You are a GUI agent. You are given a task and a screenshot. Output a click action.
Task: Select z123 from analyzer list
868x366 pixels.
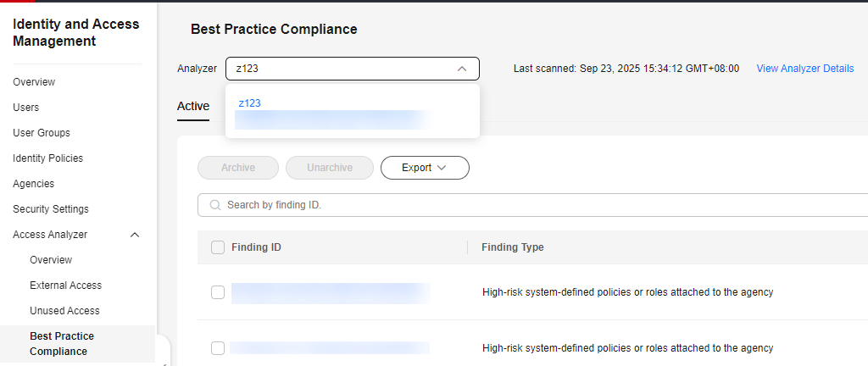(249, 103)
